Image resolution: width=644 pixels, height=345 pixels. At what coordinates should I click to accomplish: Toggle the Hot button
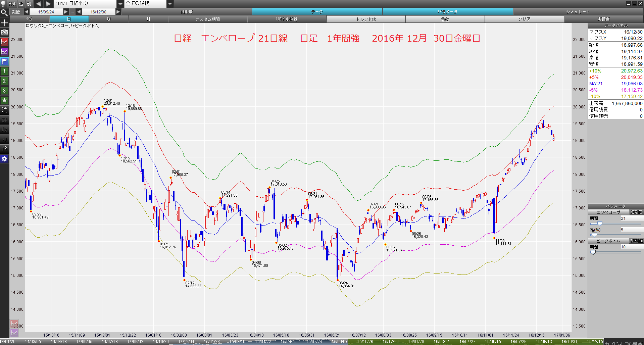pos(12,4)
